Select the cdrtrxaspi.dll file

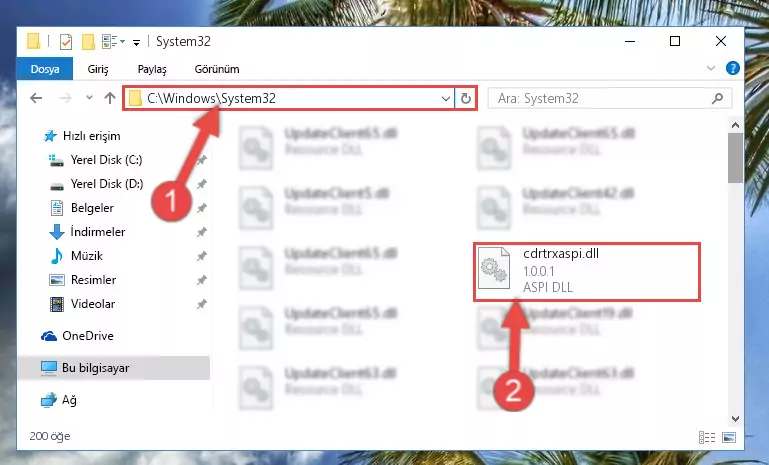[x=587, y=271]
